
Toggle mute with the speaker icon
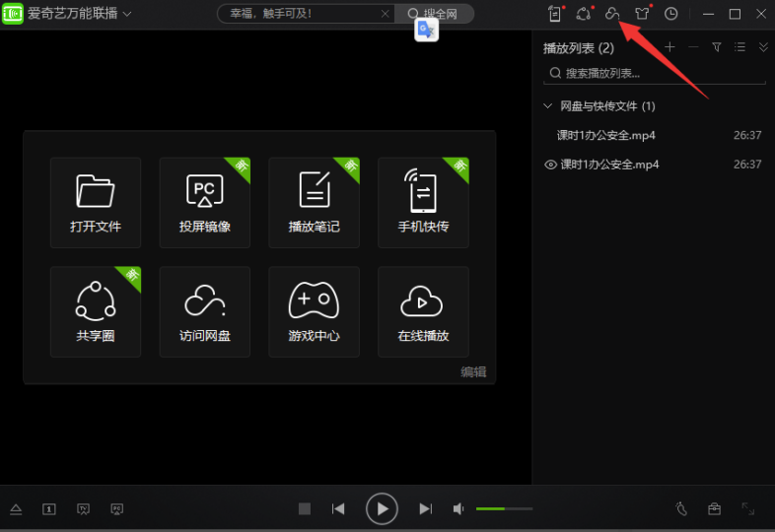coord(458,508)
